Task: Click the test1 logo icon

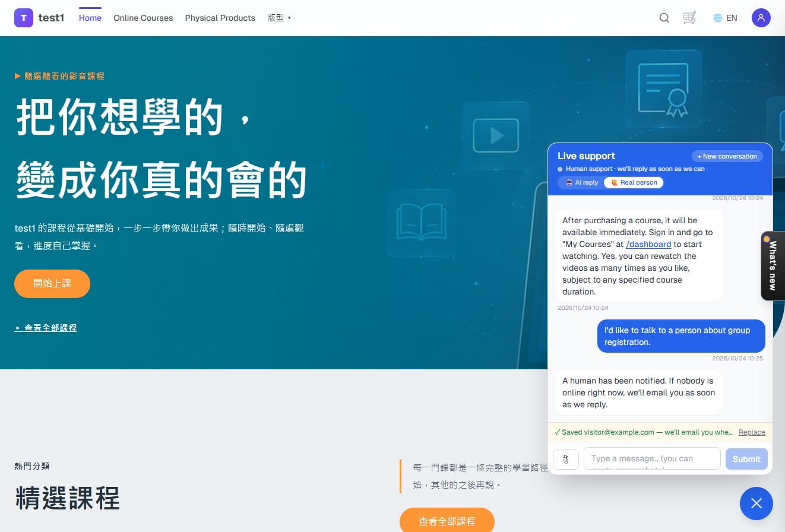Action: click(24, 18)
